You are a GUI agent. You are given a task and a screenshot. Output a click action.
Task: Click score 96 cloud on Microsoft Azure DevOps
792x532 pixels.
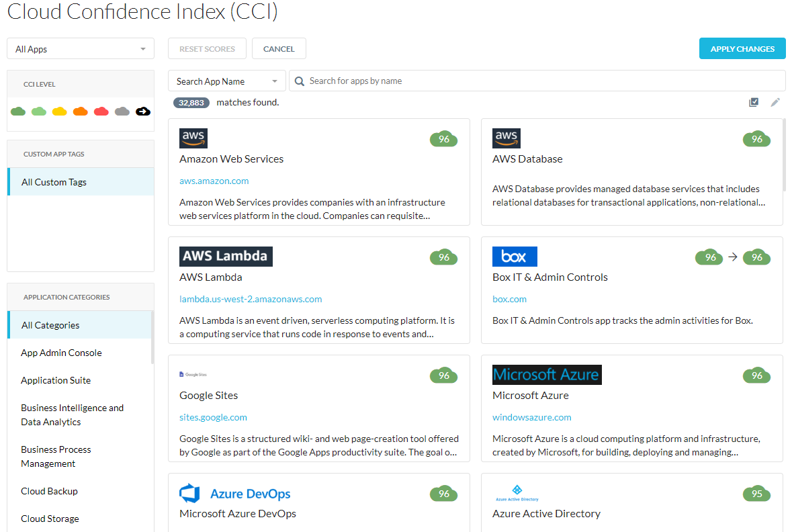tap(444, 494)
